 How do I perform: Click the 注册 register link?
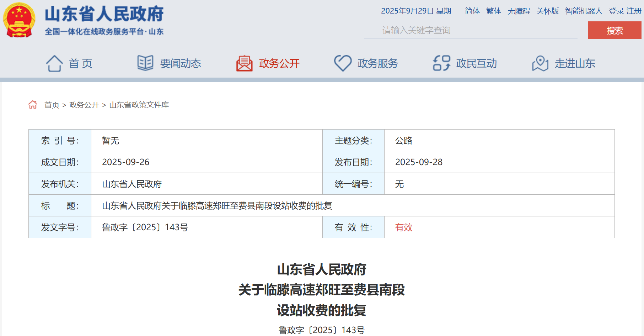tap(634, 11)
